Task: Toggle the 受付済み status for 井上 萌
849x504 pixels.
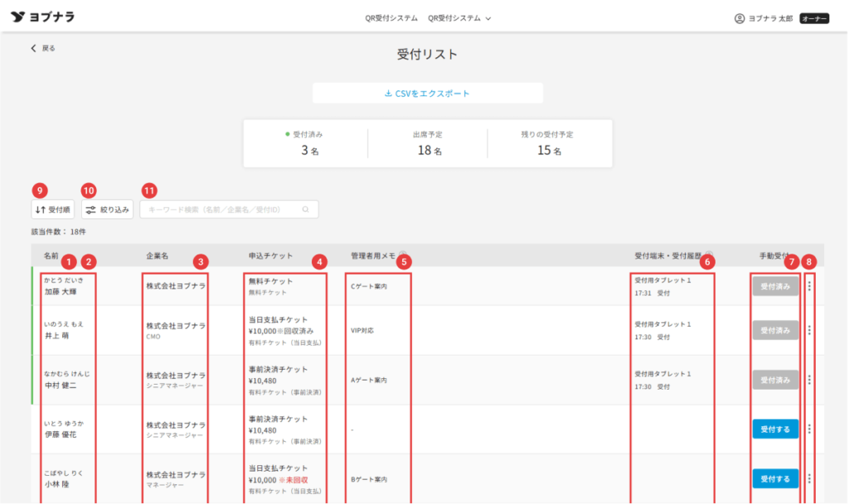Action: pos(775,330)
